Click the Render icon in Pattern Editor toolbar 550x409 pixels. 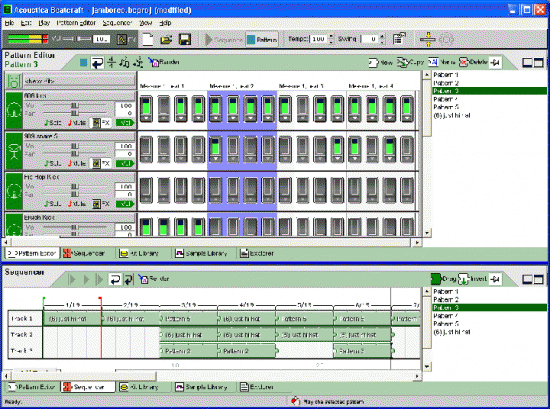point(164,62)
